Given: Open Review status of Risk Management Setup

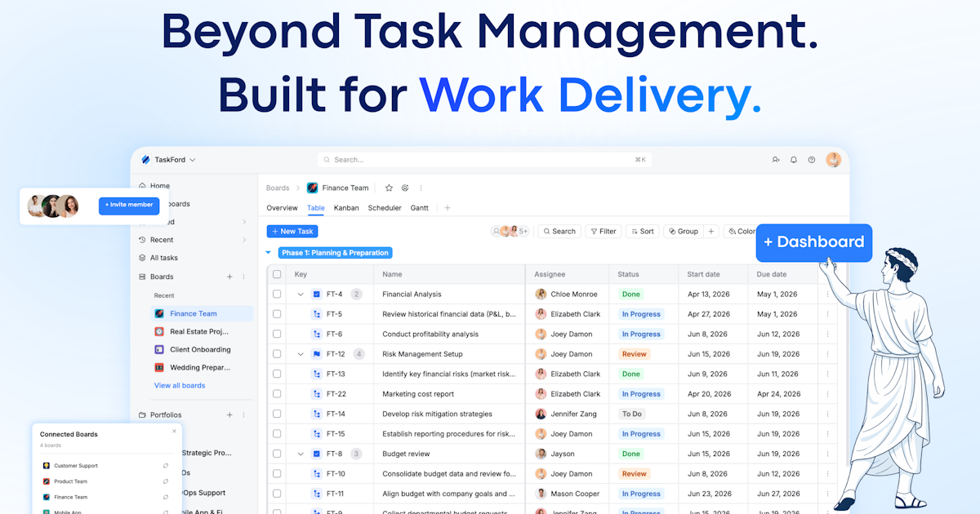Looking at the screenshot, I should coord(635,354).
